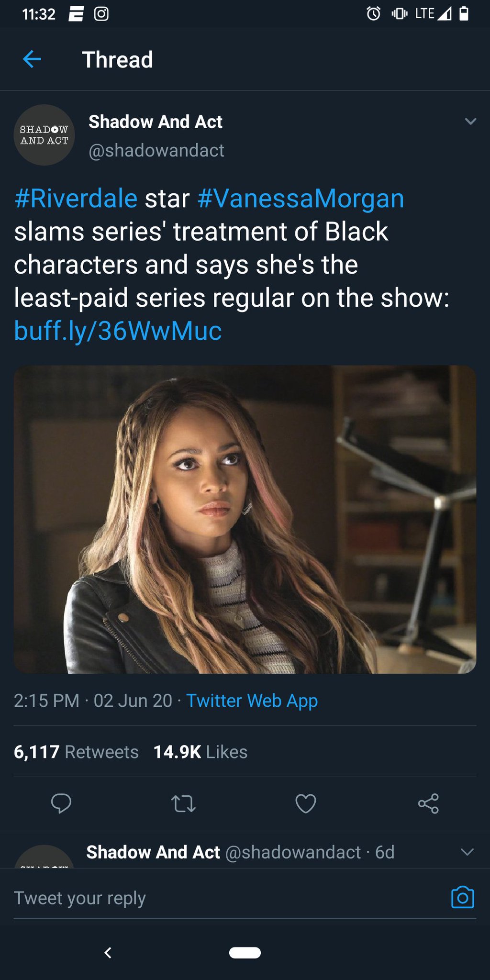Image resolution: width=490 pixels, height=980 pixels.
Task: Open the Twitter Web App source link
Action: (252, 701)
